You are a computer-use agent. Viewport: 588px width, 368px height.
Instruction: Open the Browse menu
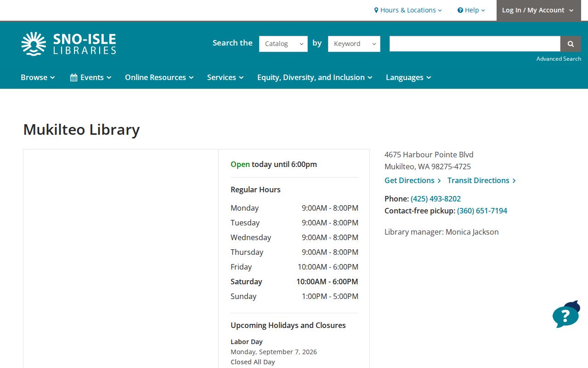coord(38,77)
